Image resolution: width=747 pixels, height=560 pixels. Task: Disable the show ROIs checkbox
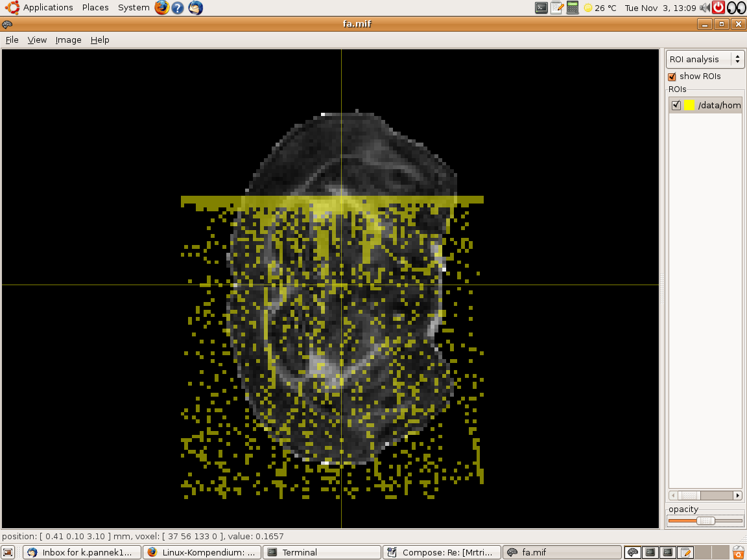click(672, 76)
